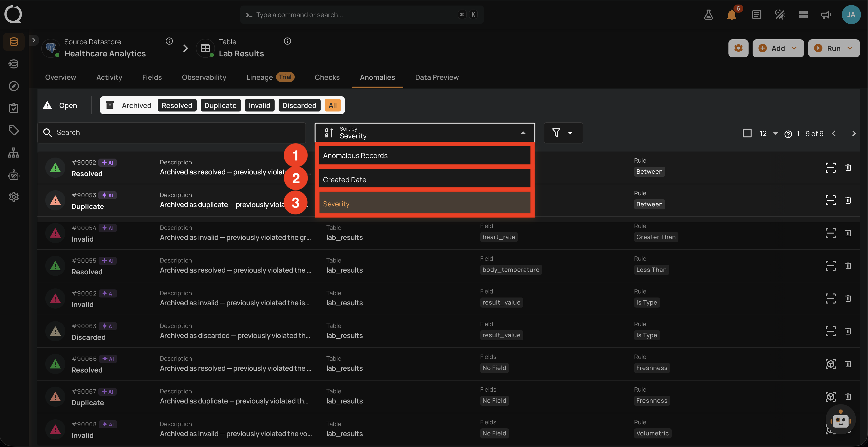Open the Tags sidebar icon
Screen dimensions: 868x447
pyautogui.click(x=14, y=130)
